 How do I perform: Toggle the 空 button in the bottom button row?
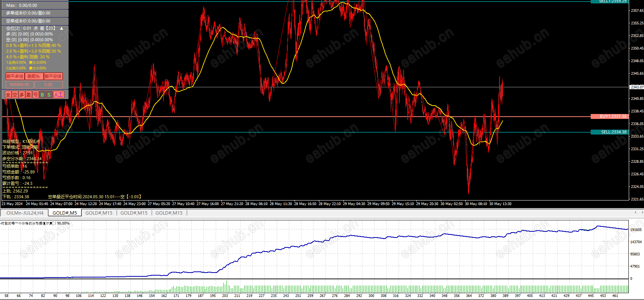point(15,95)
